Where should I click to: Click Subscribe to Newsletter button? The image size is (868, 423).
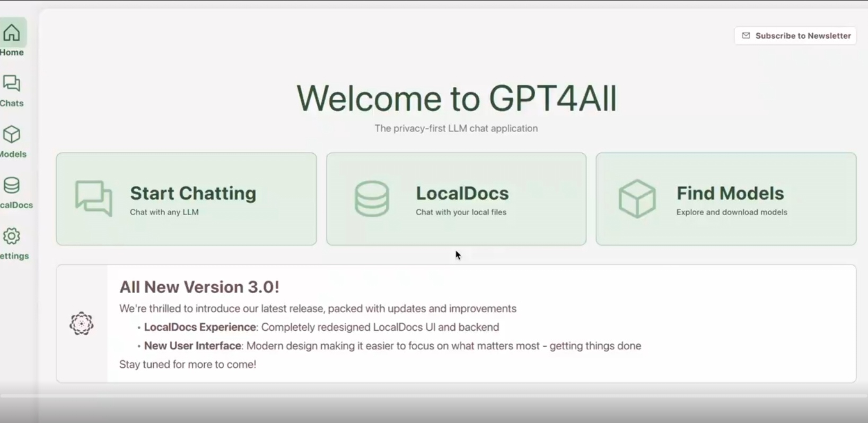point(795,36)
